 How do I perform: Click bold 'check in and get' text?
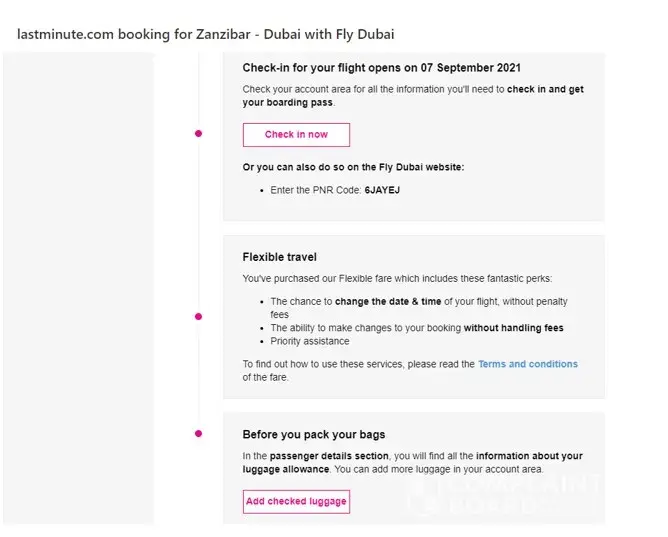point(545,89)
